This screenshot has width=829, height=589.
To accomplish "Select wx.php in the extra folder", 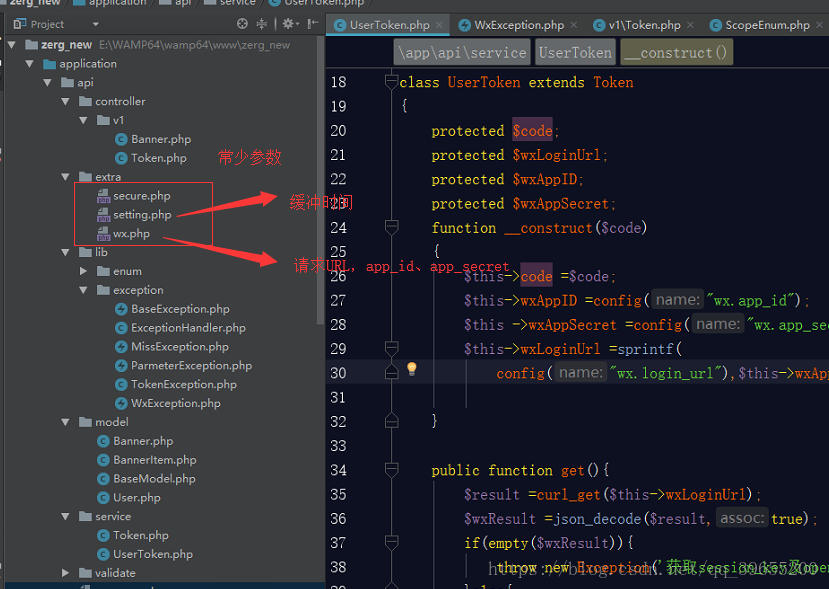I will click(131, 234).
